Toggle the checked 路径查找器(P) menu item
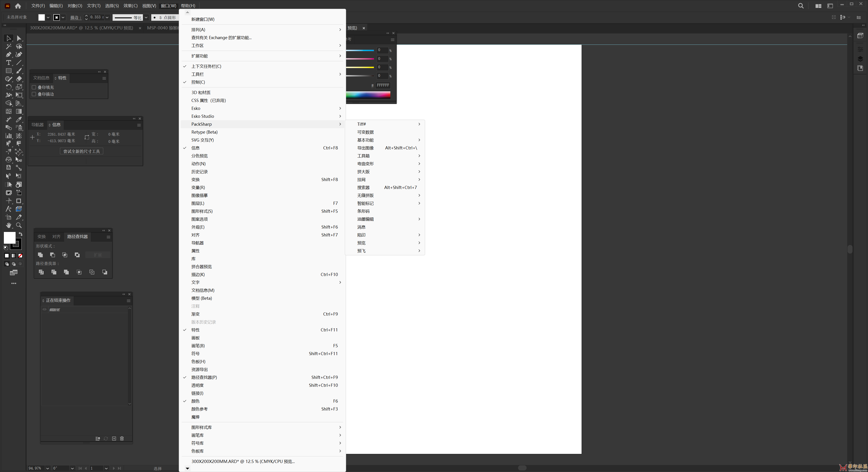 [262, 377]
